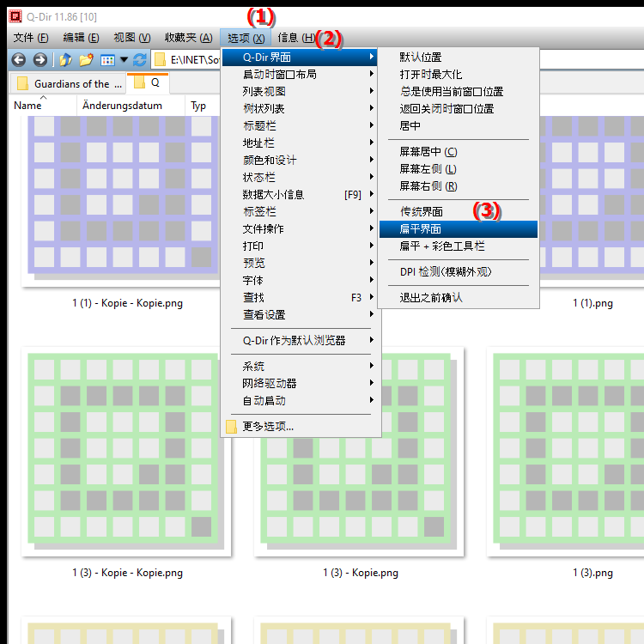644x644 pixels.
Task: Expand the 状态栏 submenu
Action: pos(301,178)
